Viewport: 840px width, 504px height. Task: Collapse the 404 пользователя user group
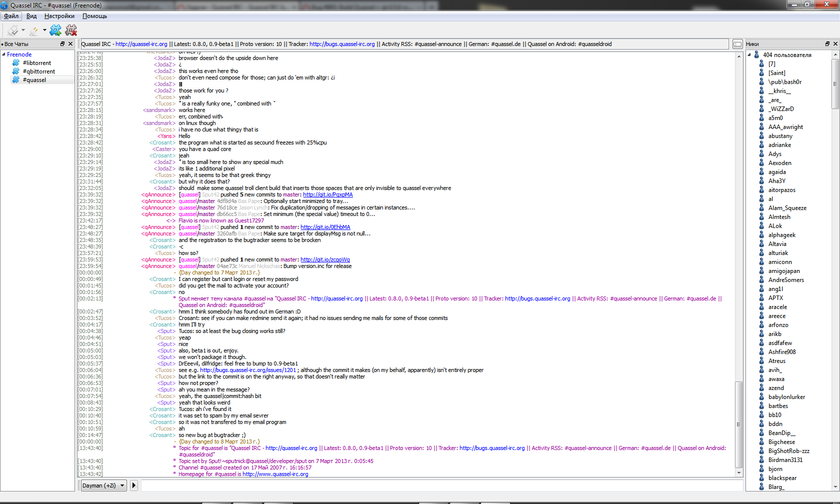pos(749,55)
